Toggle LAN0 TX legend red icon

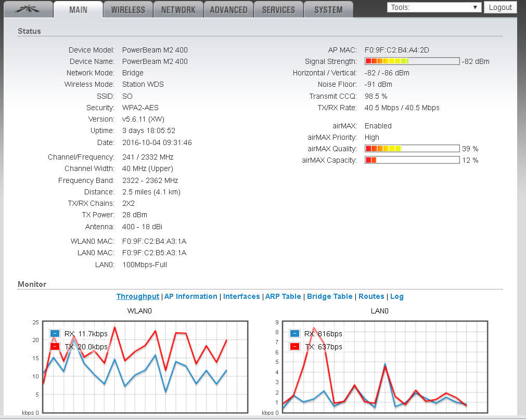[x=294, y=346]
